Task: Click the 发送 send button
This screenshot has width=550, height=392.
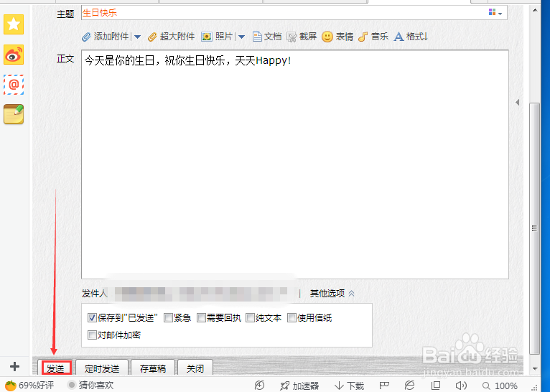Action: click(x=56, y=368)
